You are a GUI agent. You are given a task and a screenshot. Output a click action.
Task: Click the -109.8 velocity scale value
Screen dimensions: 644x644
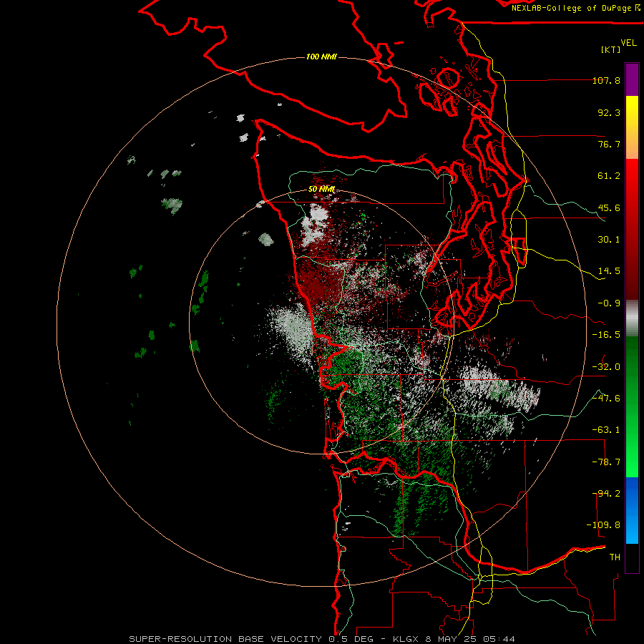[x=603, y=525]
